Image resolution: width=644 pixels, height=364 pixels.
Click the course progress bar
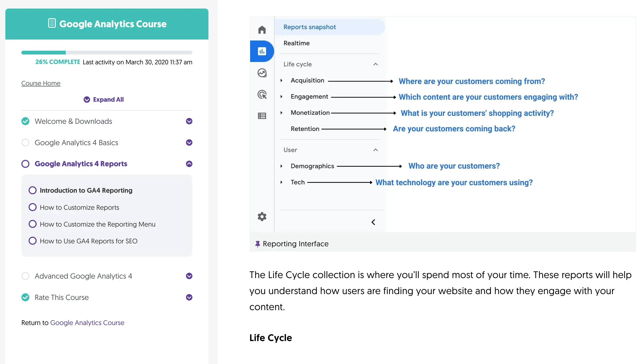pos(107,53)
